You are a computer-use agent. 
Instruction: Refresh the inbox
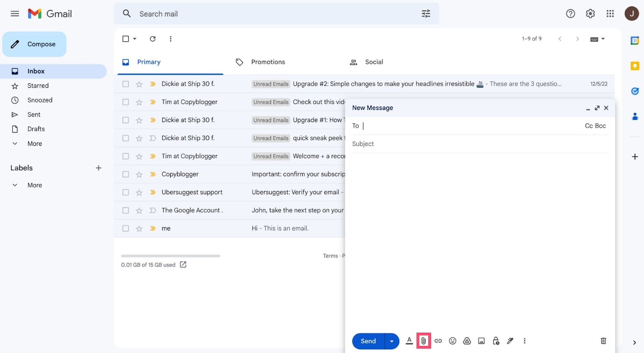tap(153, 39)
